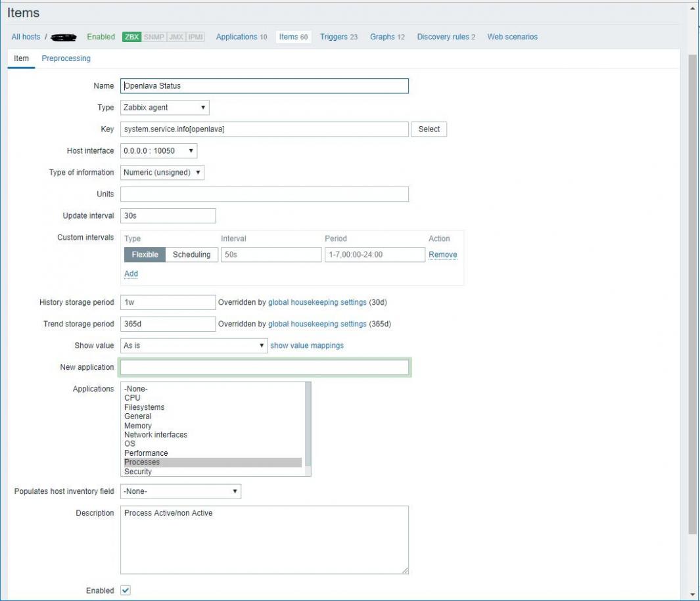The image size is (700, 601).
Task: Open the Host interface dropdown
Action: tap(158, 151)
